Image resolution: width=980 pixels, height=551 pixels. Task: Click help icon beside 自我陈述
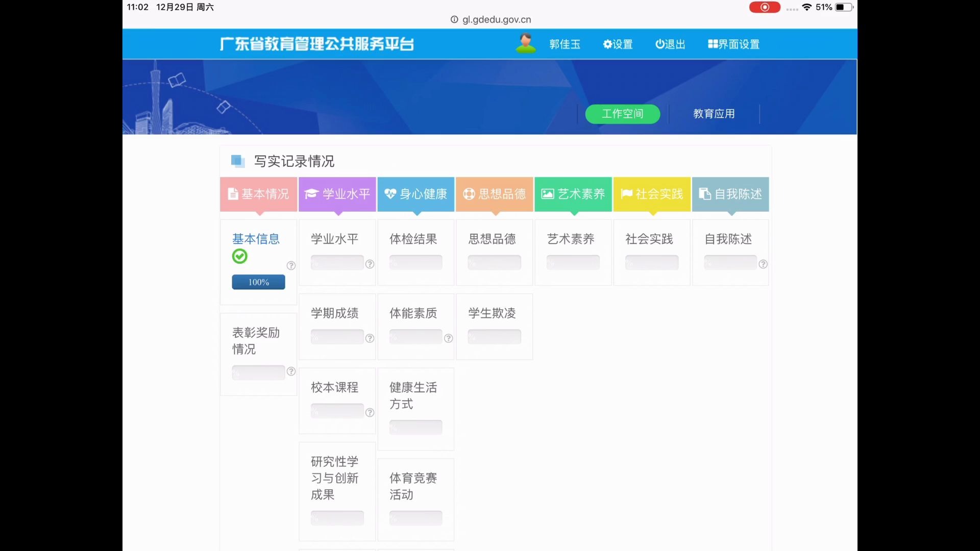pyautogui.click(x=763, y=264)
